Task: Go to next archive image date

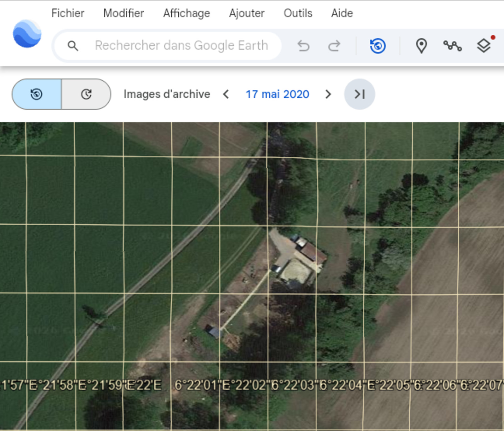Action: [328, 94]
